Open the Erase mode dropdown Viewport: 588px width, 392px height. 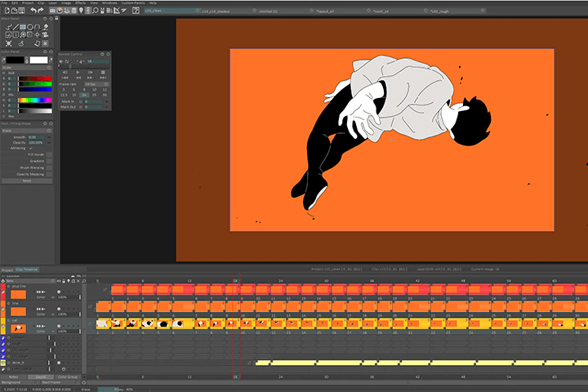tap(26, 131)
